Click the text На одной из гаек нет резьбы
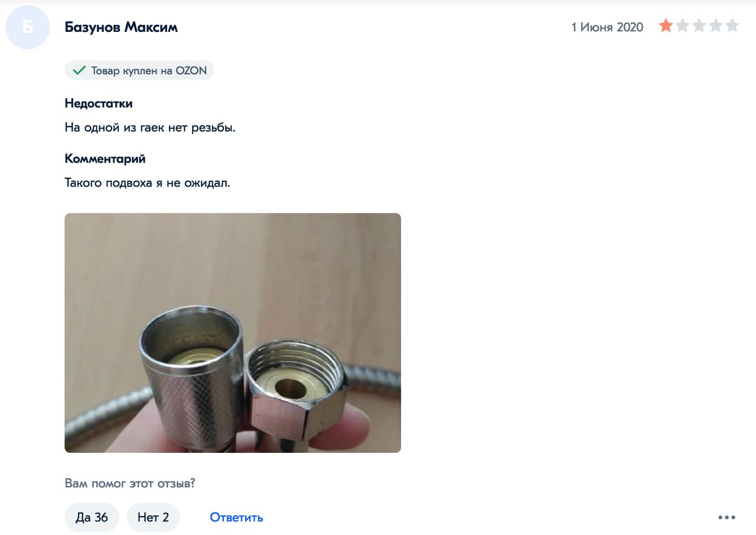756x535 pixels. (x=150, y=128)
